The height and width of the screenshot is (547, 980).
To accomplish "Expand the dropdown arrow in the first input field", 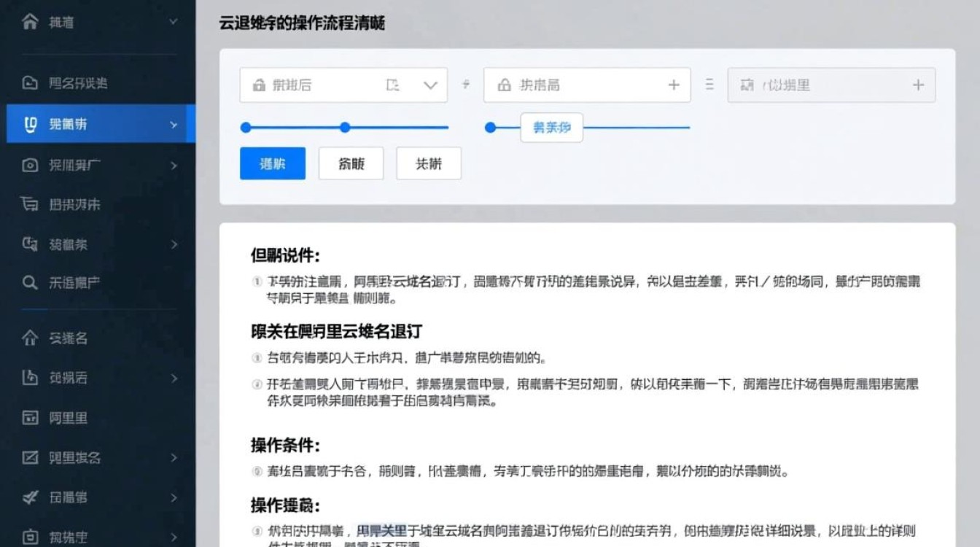I will pyautogui.click(x=430, y=84).
